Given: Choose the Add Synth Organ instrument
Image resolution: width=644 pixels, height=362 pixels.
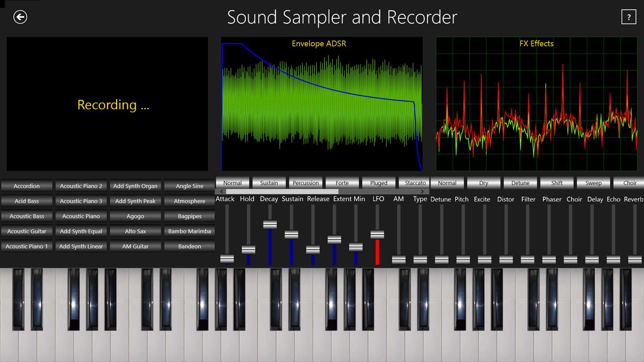Looking at the screenshot, I should [135, 186].
